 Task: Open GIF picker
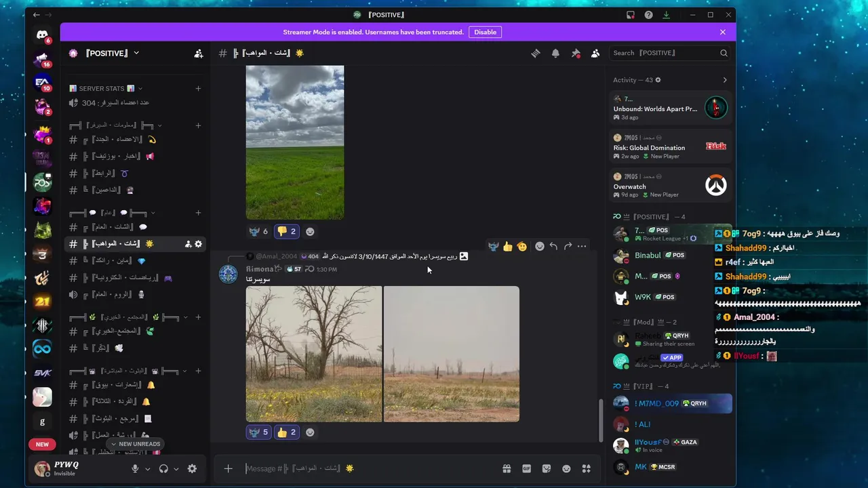(x=526, y=468)
